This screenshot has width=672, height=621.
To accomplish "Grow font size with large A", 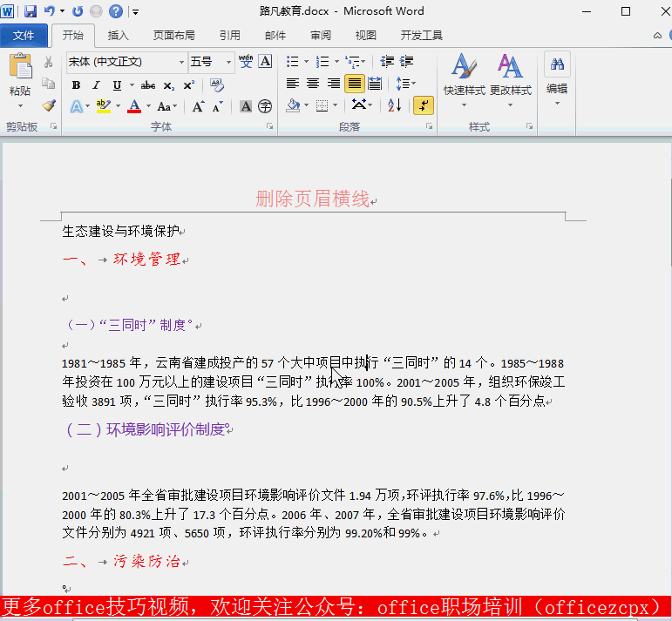I will tap(198, 106).
